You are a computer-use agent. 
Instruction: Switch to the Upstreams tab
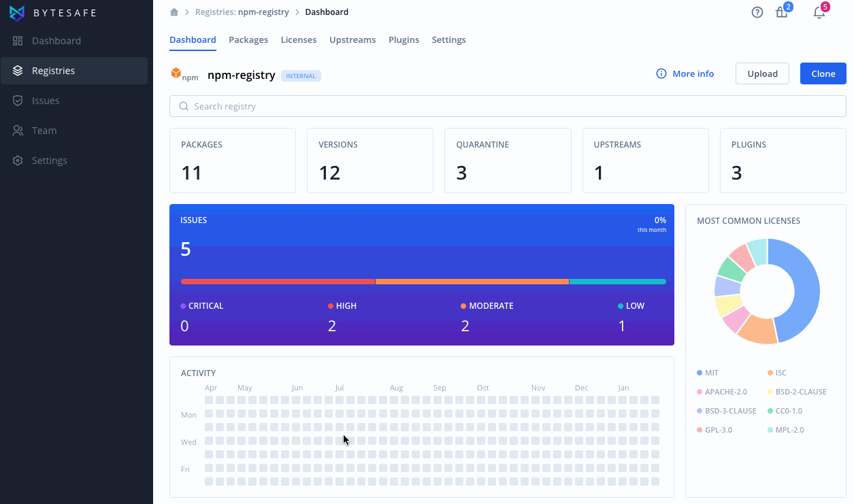pos(352,40)
